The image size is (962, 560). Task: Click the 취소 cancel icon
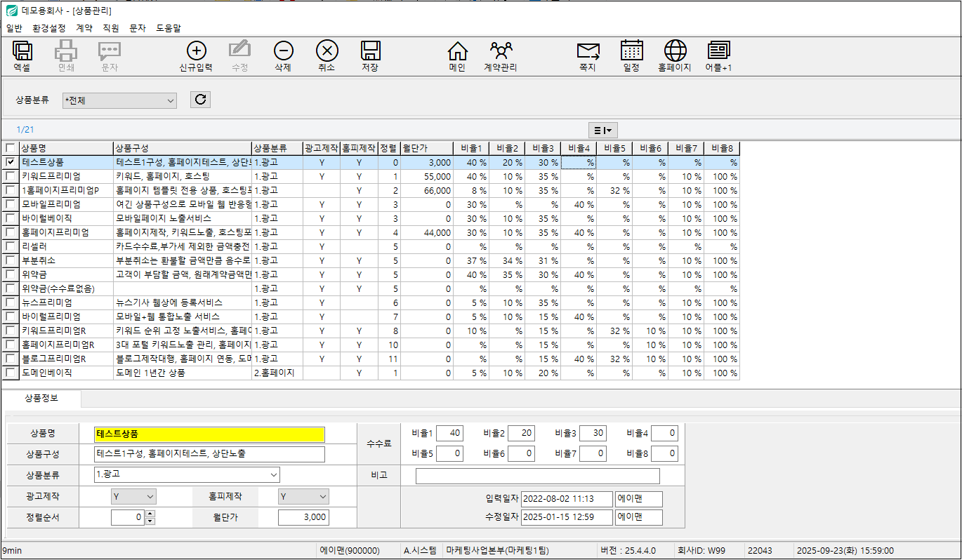point(327,51)
